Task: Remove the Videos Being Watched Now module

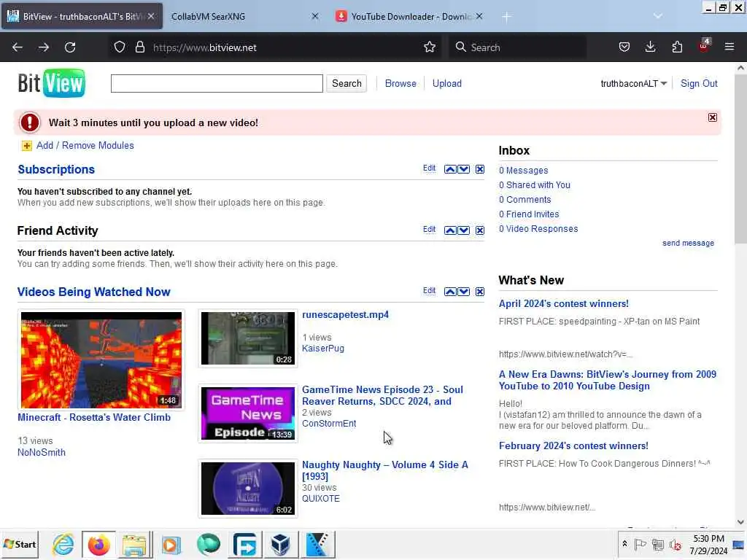Action: (x=480, y=292)
